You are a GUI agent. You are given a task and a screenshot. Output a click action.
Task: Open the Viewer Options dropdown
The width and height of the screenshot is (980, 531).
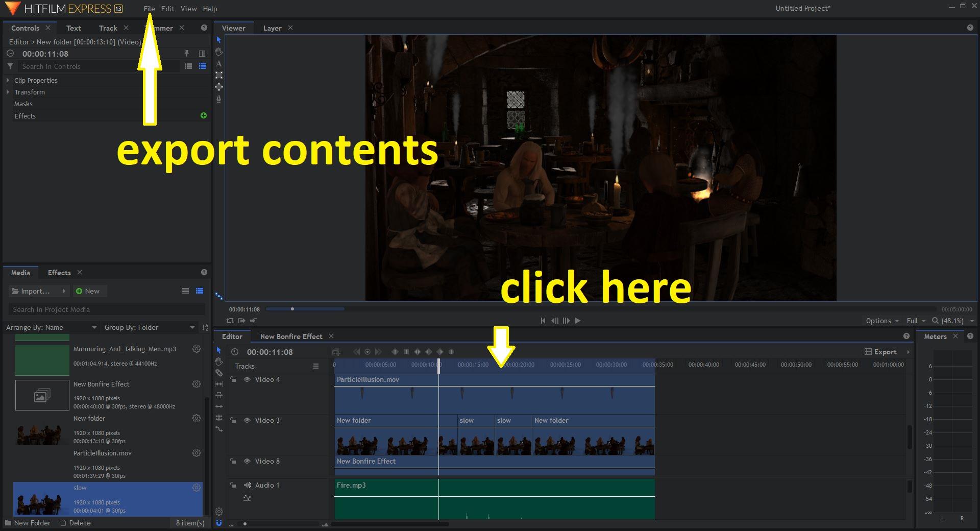pos(882,321)
